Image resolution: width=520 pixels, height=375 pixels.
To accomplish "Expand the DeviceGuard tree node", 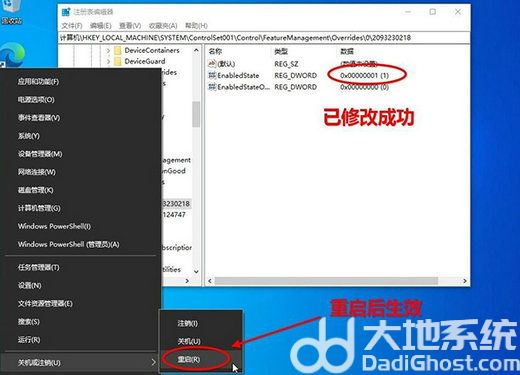I will pos(108,62).
